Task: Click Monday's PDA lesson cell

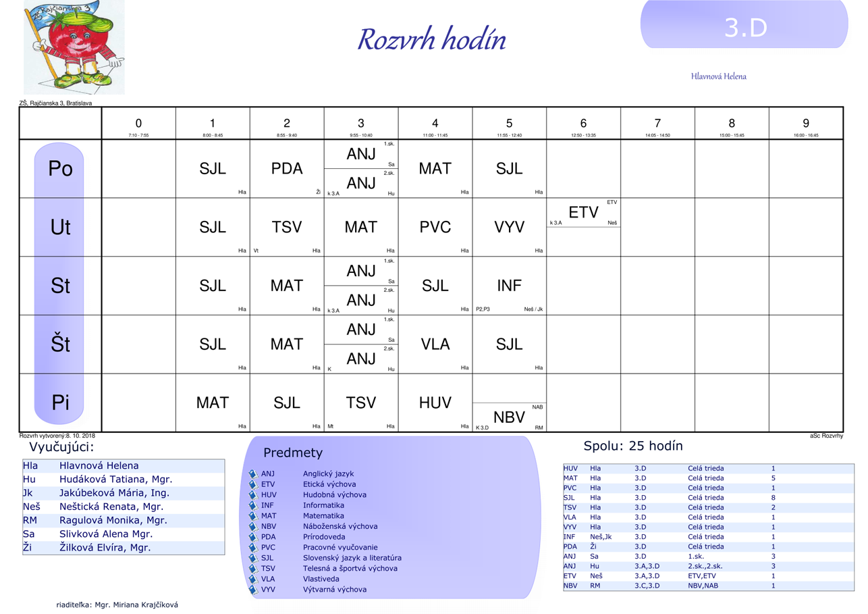Action: pyautogui.click(x=287, y=169)
